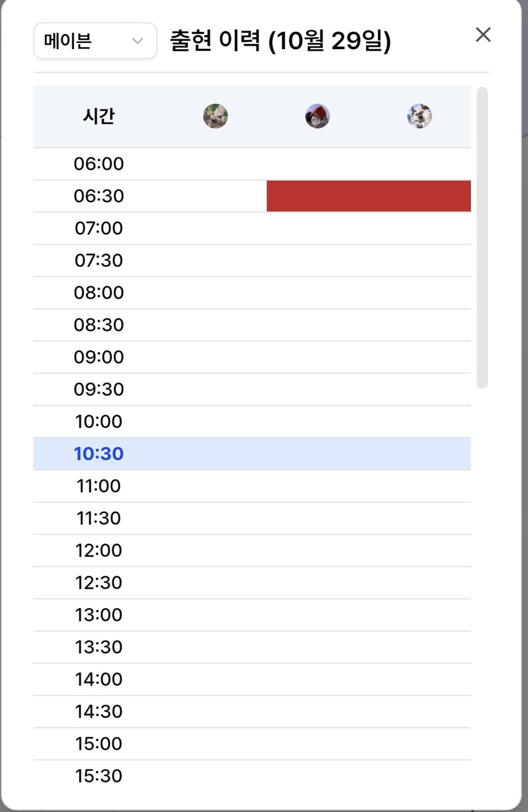Click the red-hooded monster avatar
This screenshot has width=528, height=812.
coord(317,116)
